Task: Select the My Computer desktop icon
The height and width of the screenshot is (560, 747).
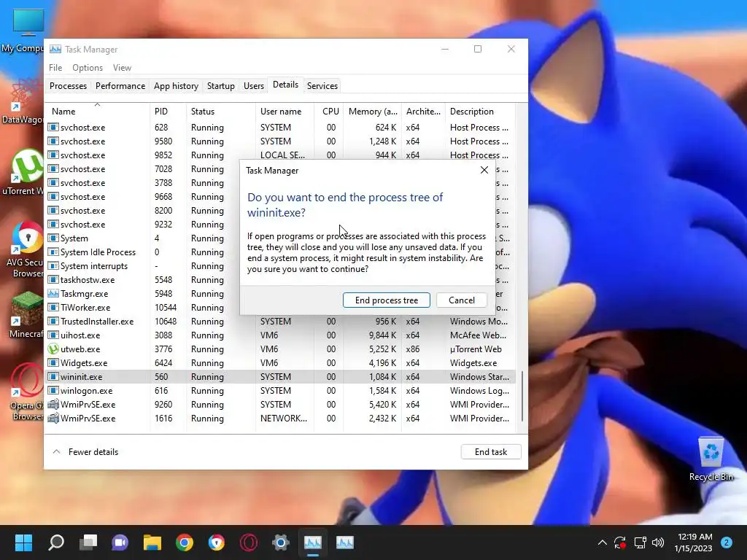Action: pyautogui.click(x=24, y=29)
